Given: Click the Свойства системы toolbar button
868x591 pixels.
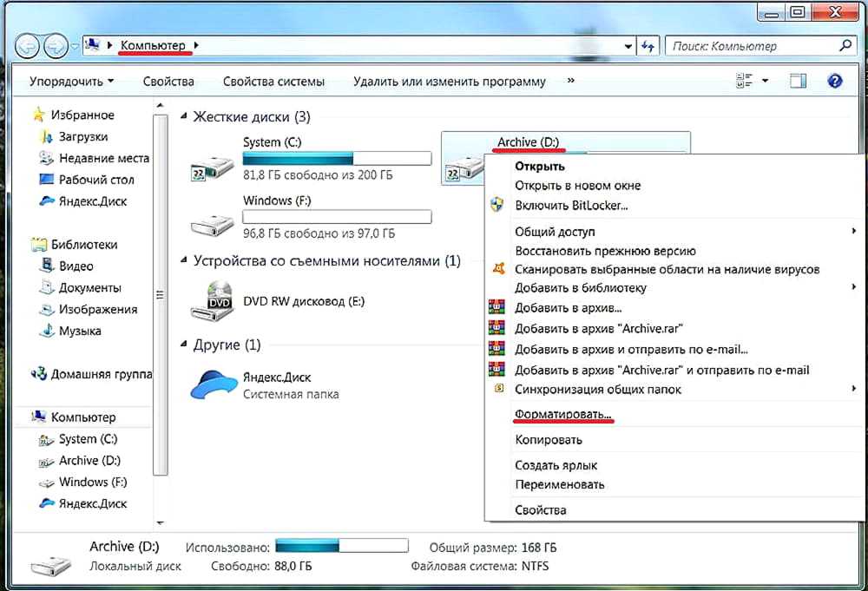Looking at the screenshot, I should coord(273,82).
